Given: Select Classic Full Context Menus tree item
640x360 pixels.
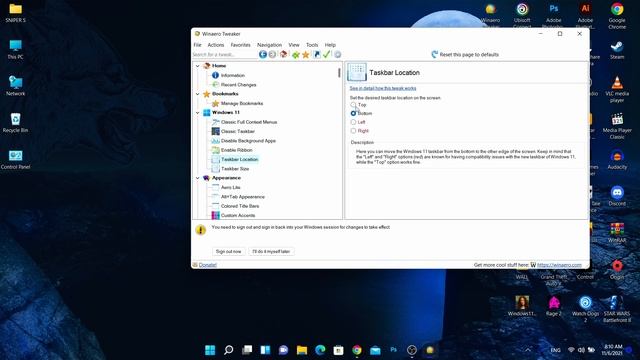Looking at the screenshot, I should click(249, 122).
